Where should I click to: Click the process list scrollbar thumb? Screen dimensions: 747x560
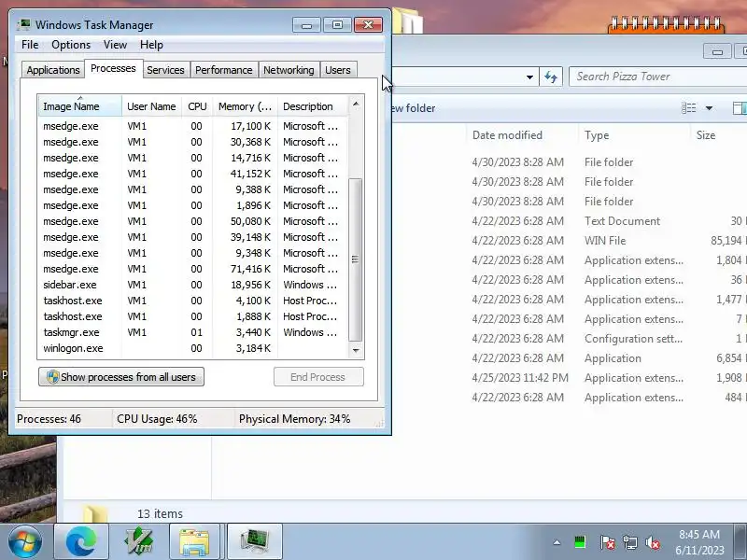356,259
